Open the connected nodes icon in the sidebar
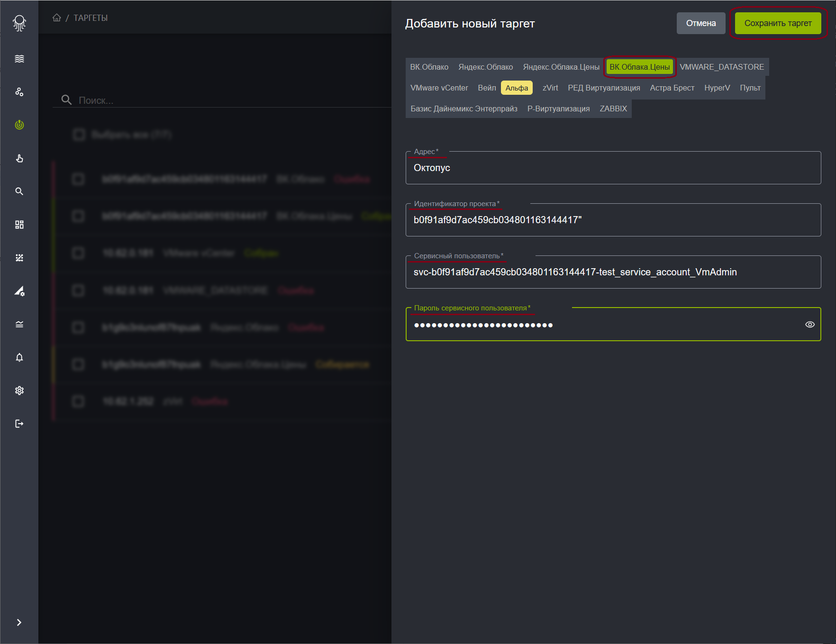Image resolution: width=836 pixels, height=644 pixels. (19, 92)
